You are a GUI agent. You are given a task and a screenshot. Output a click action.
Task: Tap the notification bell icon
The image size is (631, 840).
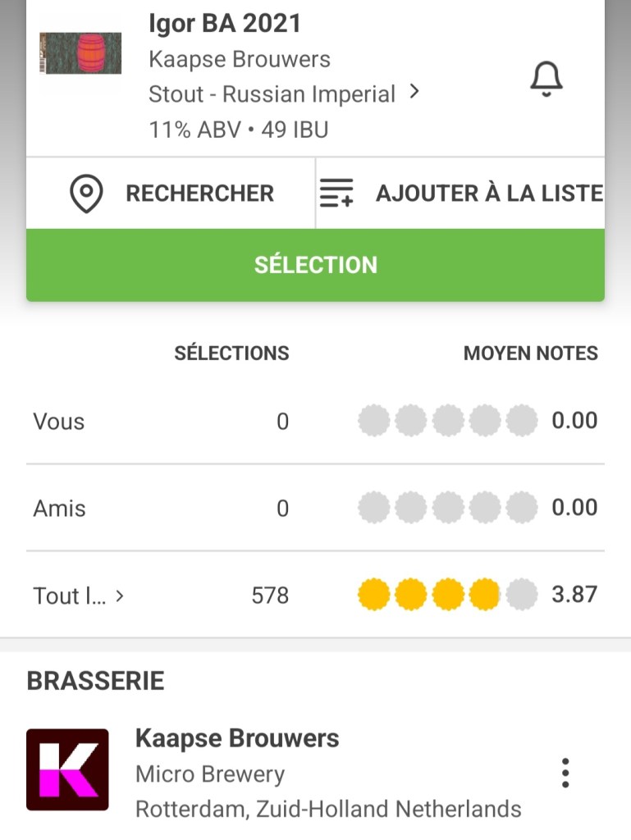(546, 80)
